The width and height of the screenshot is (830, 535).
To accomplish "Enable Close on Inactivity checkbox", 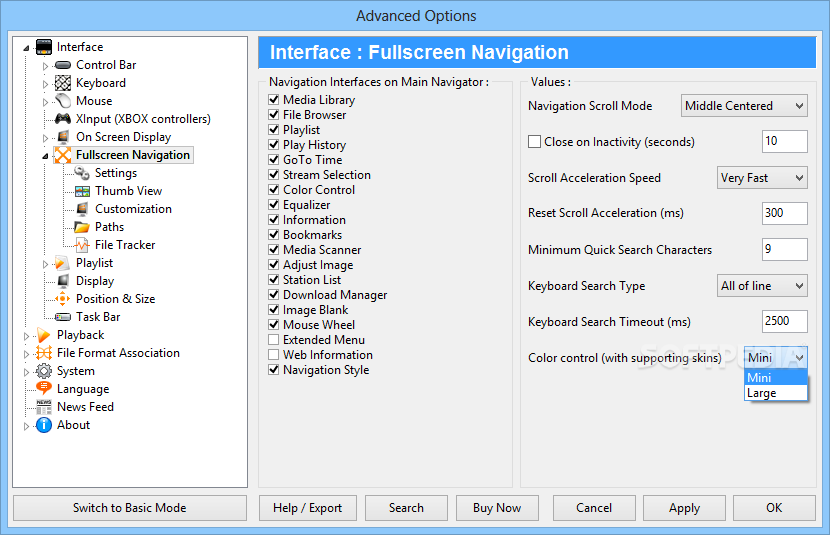I will 535,142.
